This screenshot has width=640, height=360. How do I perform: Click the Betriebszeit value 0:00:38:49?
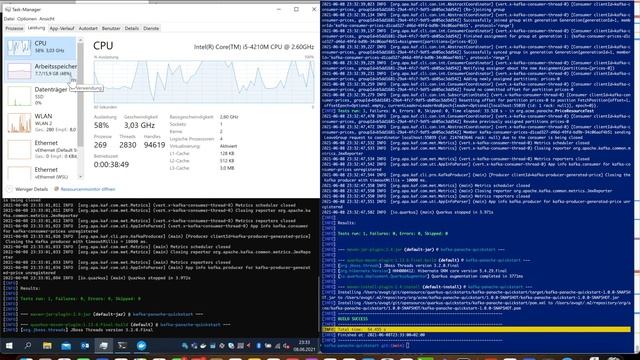[x=111, y=164]
